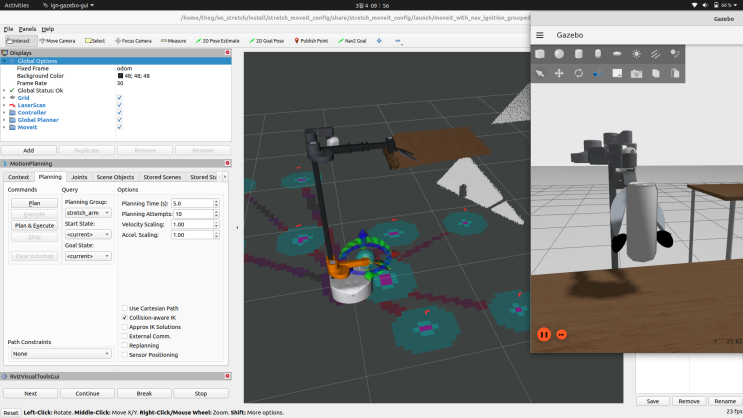Enable Use Cartesian Path checkbox
Viewport: 743px width, 418px height.
pos(125,308)
